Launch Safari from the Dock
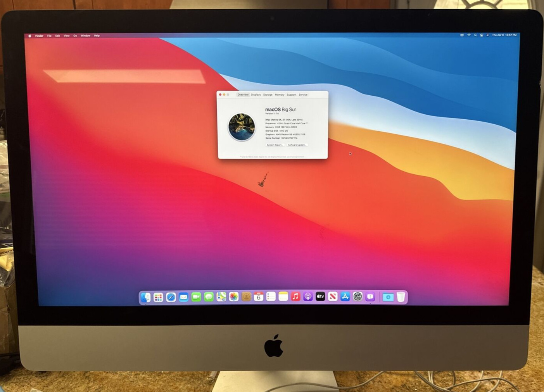This screenshot has height=392, width=544. [171, 297]
